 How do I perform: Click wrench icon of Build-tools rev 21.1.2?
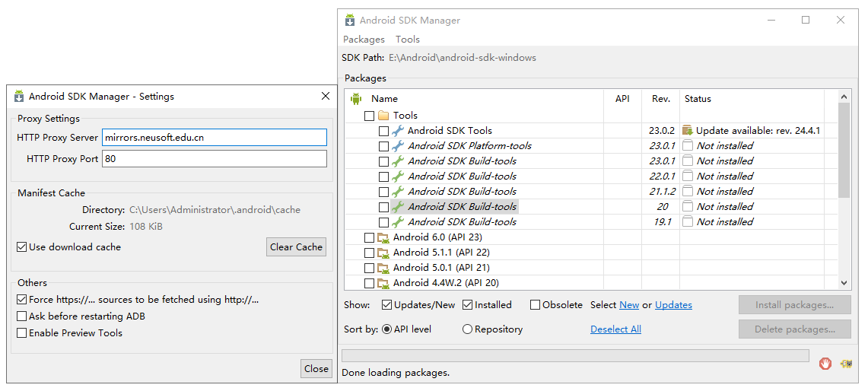tap(397, 192)
